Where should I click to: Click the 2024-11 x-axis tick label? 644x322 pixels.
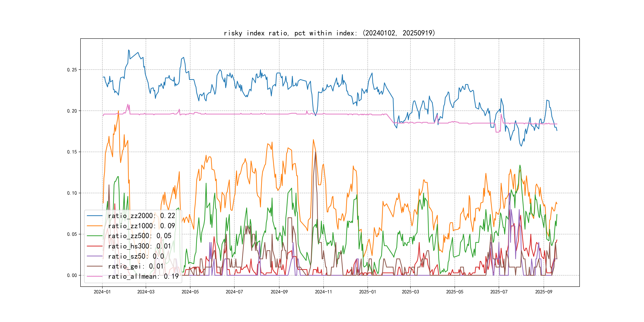click(323, 292)
